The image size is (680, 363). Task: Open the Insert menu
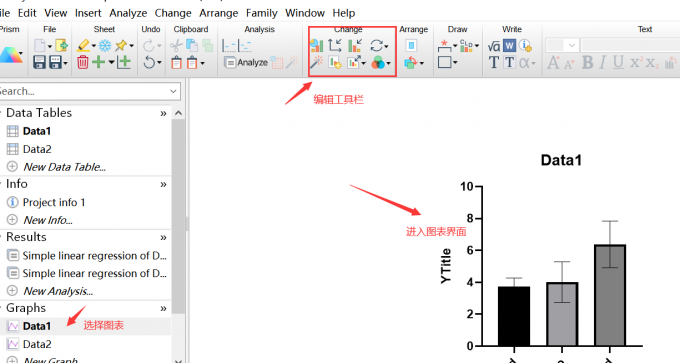(88, 13)
